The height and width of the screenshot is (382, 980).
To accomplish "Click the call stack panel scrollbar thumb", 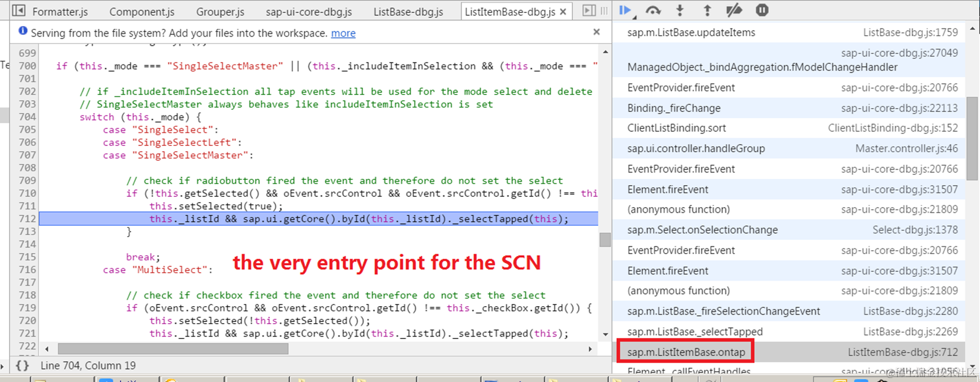I will (x=972, y=139).
